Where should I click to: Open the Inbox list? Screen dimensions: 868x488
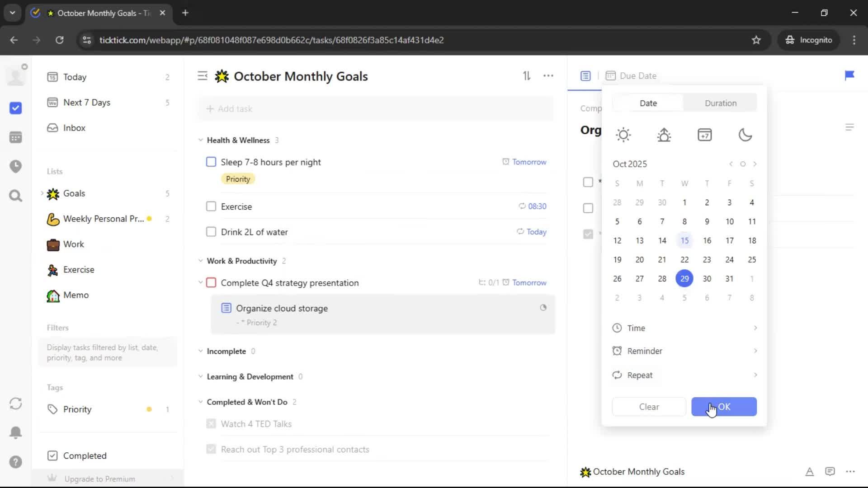click(74, 128)
